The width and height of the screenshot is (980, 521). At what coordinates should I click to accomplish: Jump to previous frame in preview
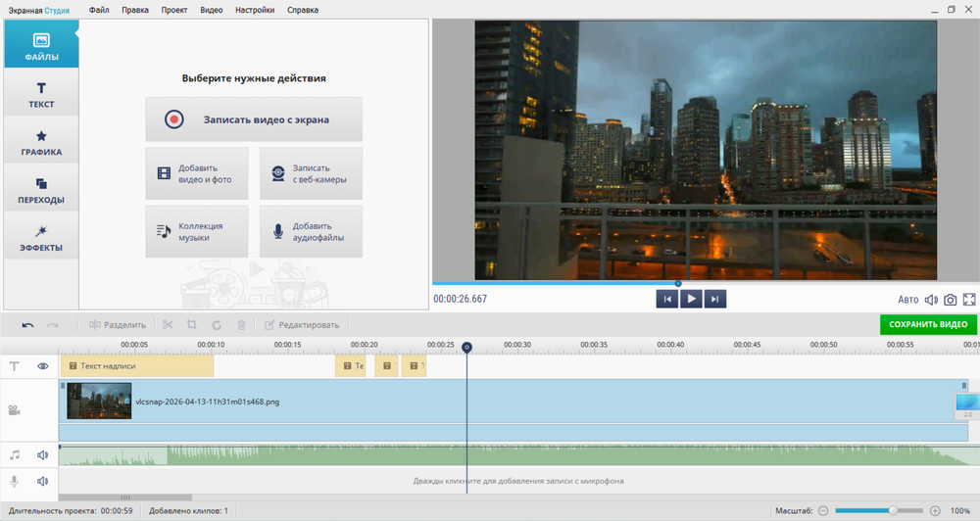point(666,300)
